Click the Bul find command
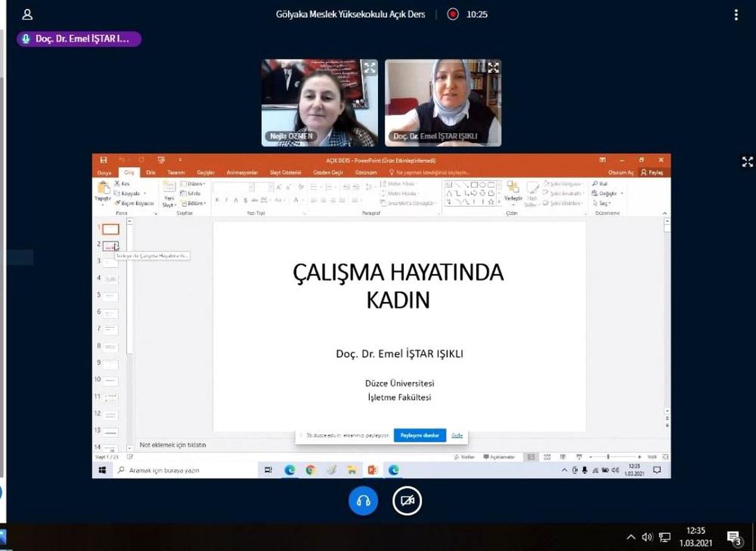The width and height of the screenshot is (756, 551). coord(599,183)
